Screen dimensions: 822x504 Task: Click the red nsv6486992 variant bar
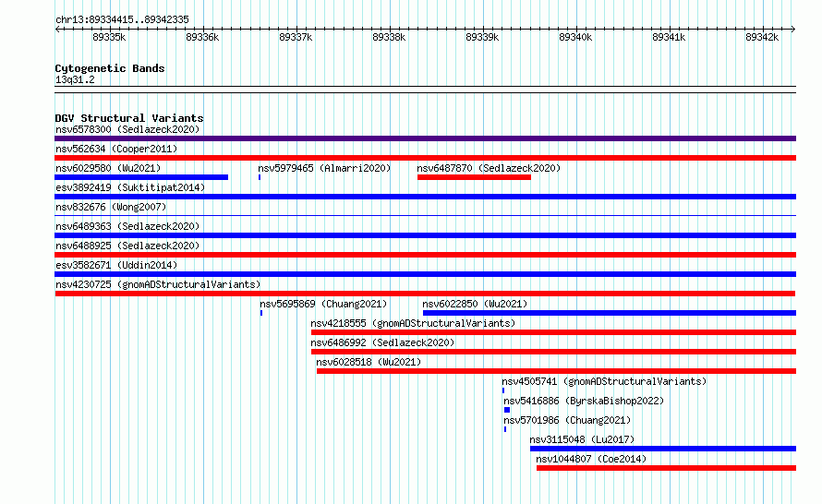tap(553, 352)
